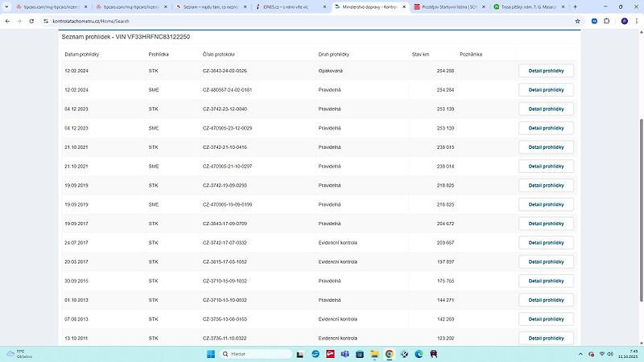Screen dimensions: 644x362
Task: Open Detail prohlídky for 13.10.2011 inspection
Action: coord(546,338)
